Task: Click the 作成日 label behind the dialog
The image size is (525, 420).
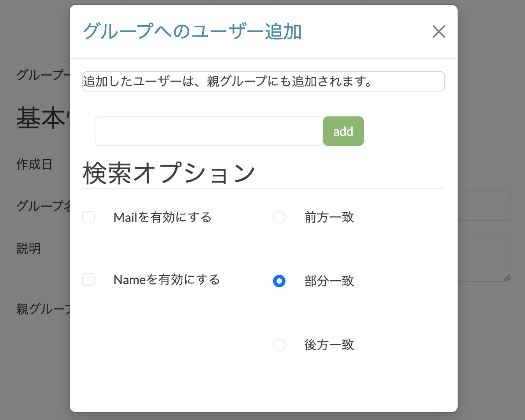Action: coord(34,164)
